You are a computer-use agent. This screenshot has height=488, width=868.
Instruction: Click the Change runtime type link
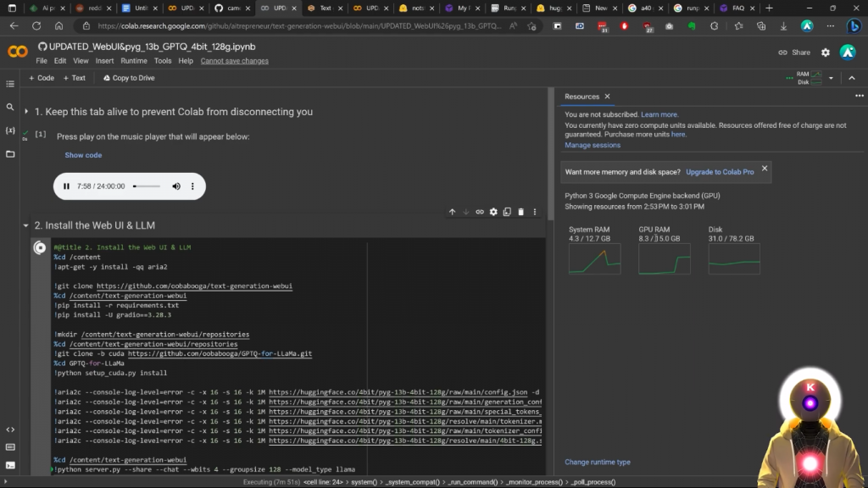point(598,462)
